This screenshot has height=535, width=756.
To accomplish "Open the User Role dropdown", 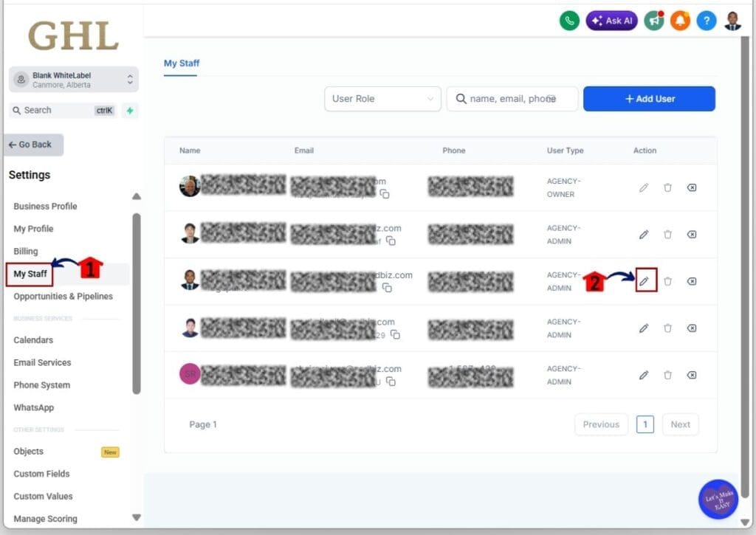I will click(x=382, y=98).
